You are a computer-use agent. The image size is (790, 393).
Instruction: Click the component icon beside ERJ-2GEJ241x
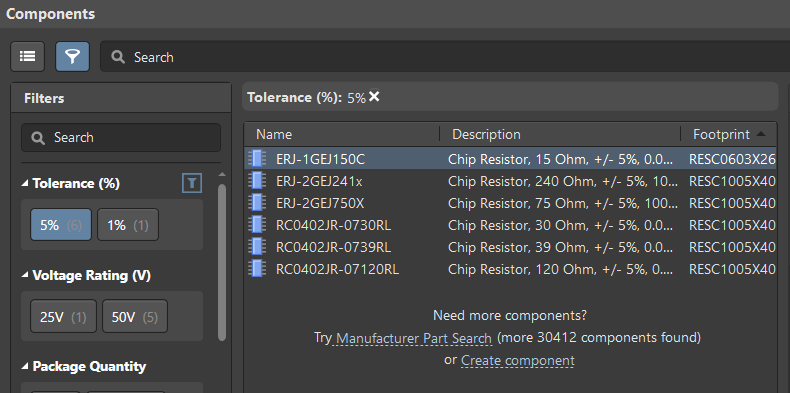click(x=257, y=181)
